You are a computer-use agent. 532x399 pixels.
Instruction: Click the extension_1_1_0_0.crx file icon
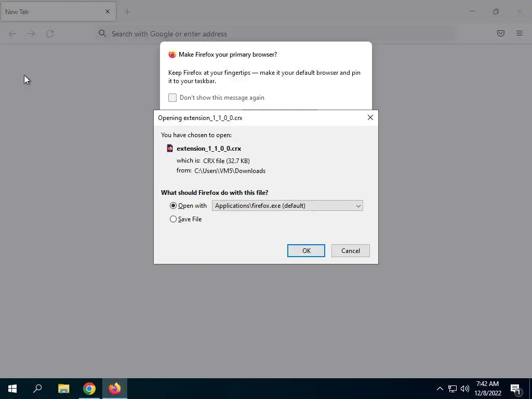(170, 148)
